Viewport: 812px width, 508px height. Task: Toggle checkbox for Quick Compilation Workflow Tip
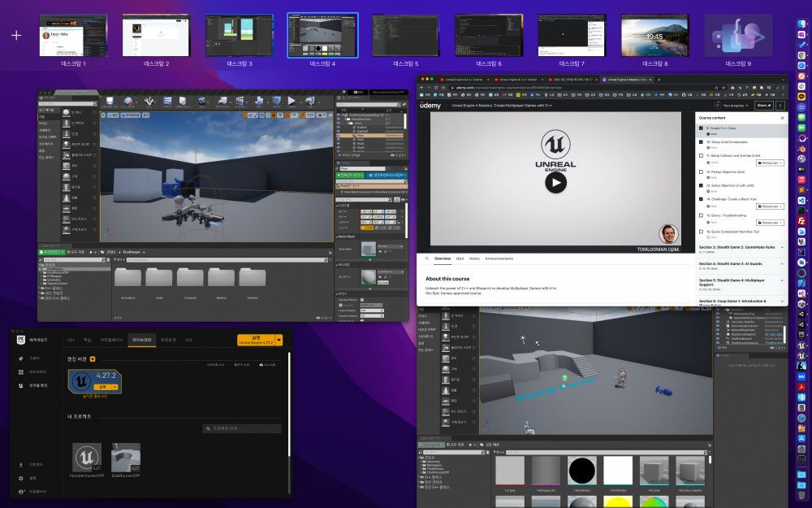coord(702,232)
